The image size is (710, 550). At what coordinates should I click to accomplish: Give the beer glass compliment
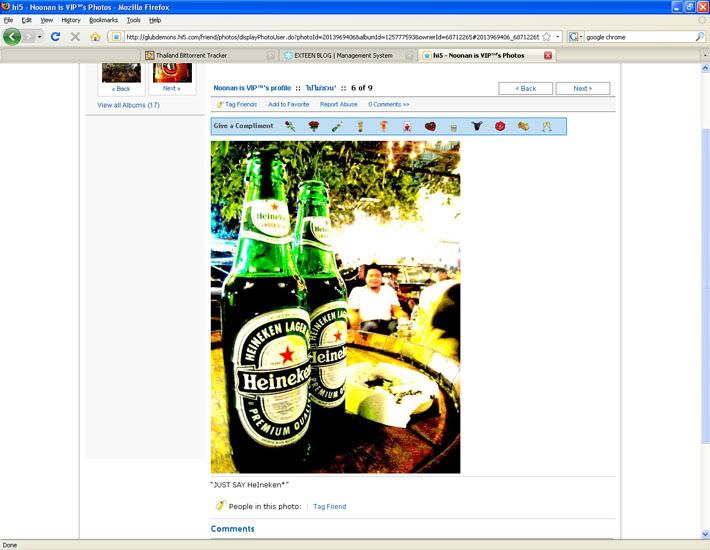(x=360, y=126)
